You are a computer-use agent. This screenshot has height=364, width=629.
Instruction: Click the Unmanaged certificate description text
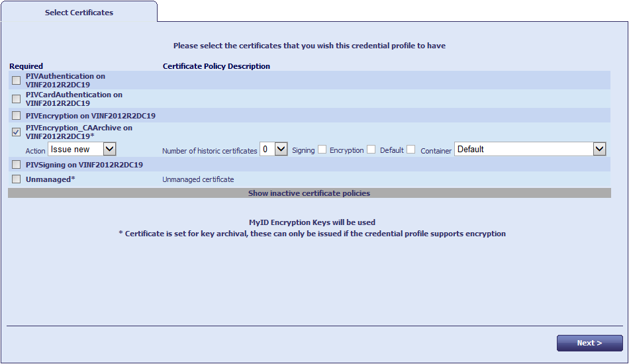click(x=198, y=179)
